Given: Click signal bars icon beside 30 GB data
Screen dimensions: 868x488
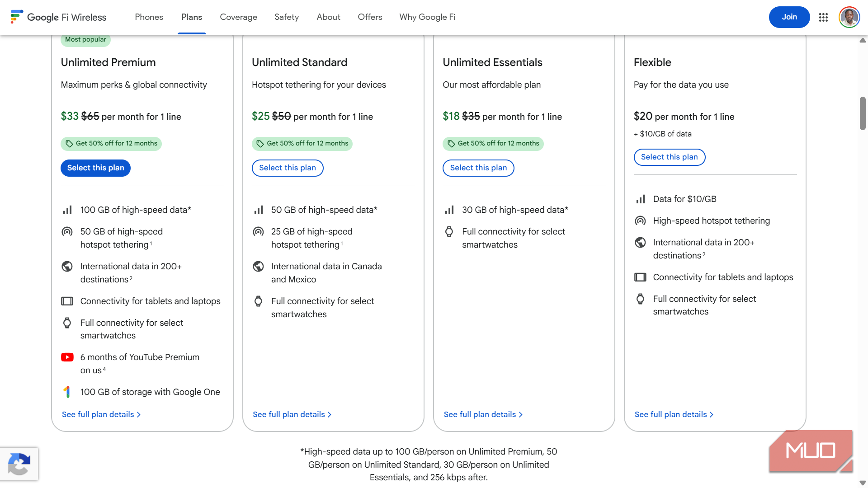Looking at the screenshot, I should point(449,210).
